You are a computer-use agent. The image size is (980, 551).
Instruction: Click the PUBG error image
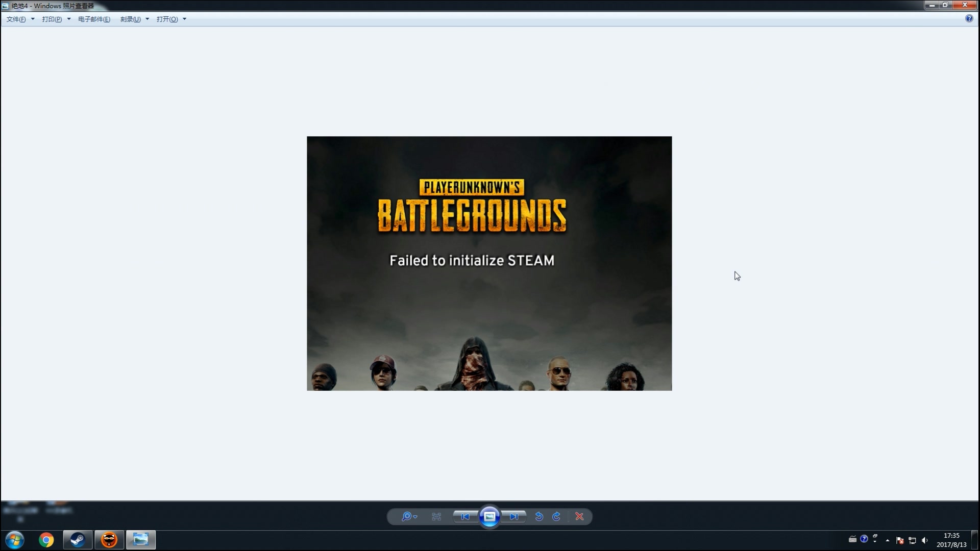point(489,263)
